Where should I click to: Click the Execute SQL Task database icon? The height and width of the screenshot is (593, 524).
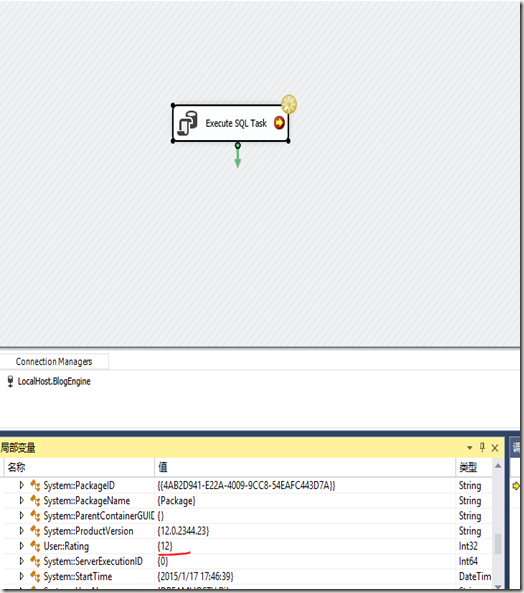click(188, 123)
